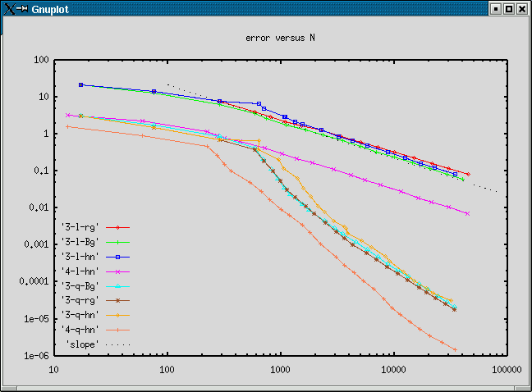Click the '4-q-hn' legend text label

tap(80, 330)
